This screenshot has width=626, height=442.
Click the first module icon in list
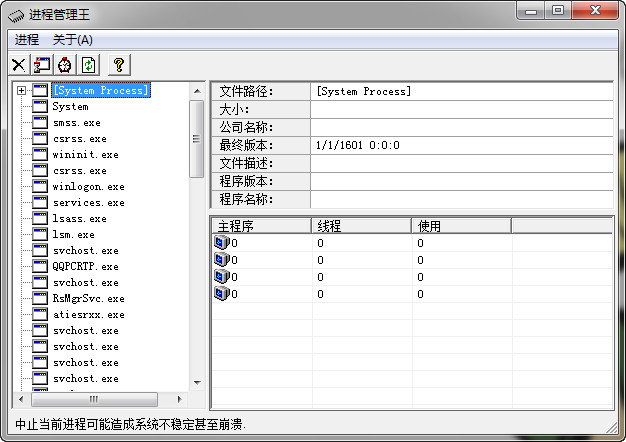[221, 242]
